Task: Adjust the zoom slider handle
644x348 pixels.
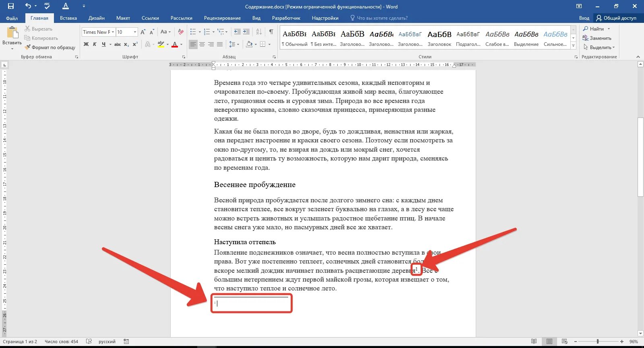Action: (x=598, y=342)
